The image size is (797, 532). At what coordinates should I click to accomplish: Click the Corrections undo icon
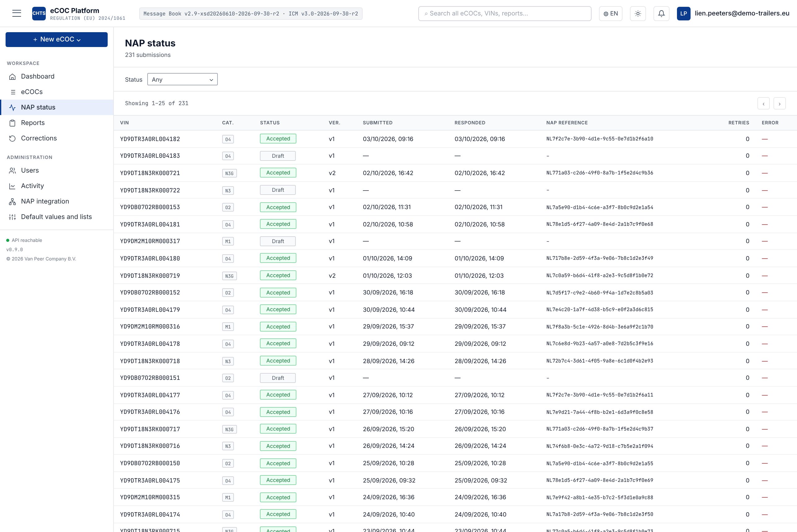[x=13, y=139]
